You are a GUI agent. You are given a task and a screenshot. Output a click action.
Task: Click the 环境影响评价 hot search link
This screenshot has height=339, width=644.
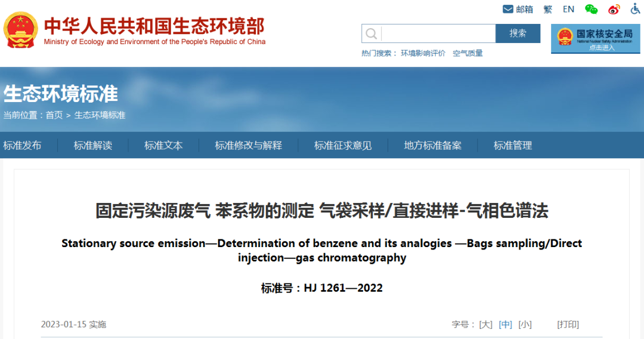click(x=423, y=53)
